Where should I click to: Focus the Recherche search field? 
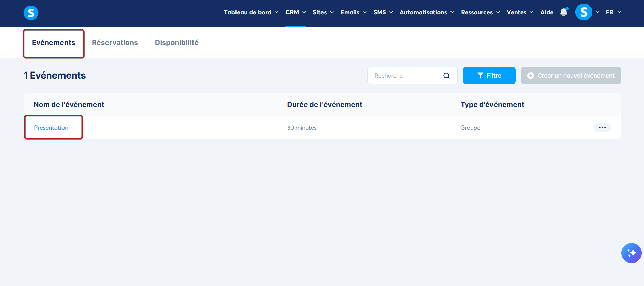tap(412, 76)
